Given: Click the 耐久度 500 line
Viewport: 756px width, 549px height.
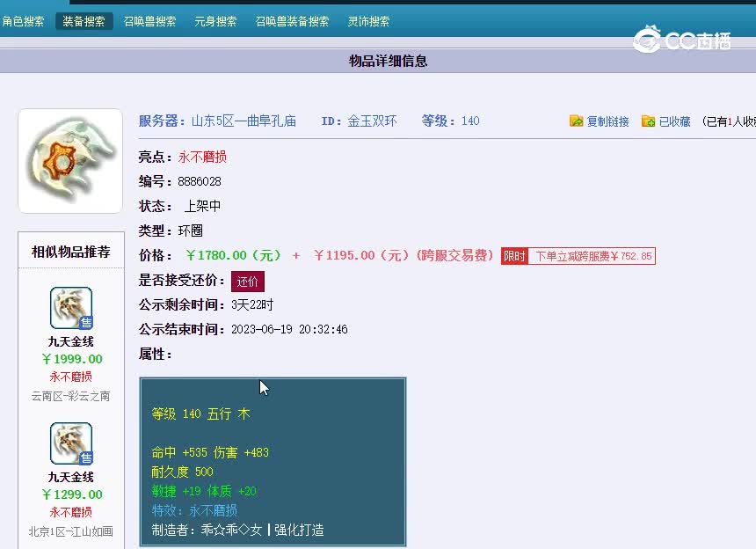Looking at the screenshot, I should coord(182,472).
